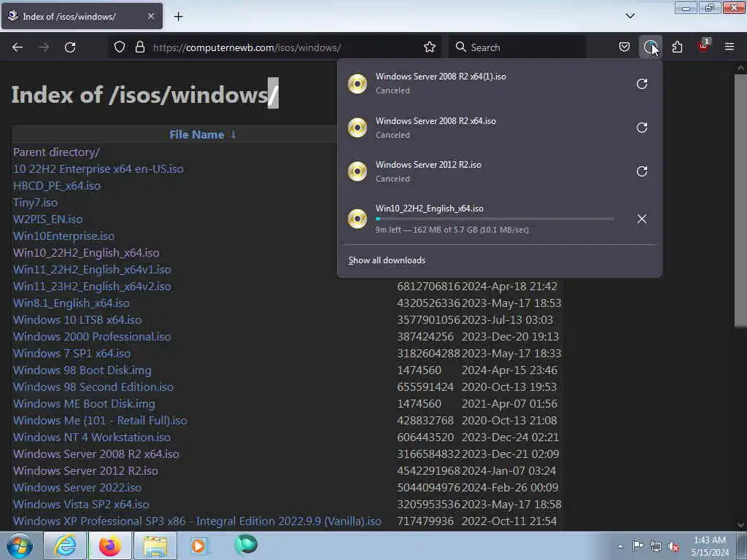Viewport: 747px width, 560px height.
Task: Open Windows Media Player from taskbar
Action: coord(198,545)
